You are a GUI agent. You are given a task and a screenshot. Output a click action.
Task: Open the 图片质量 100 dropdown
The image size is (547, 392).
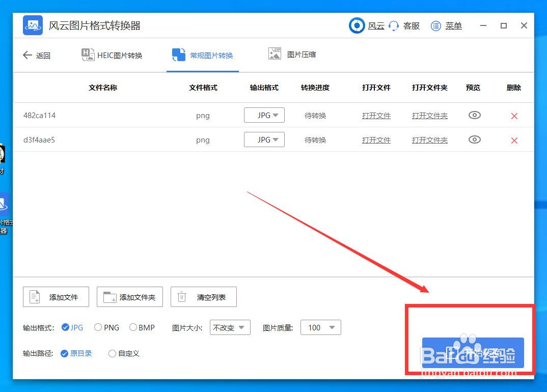point(320,327)
